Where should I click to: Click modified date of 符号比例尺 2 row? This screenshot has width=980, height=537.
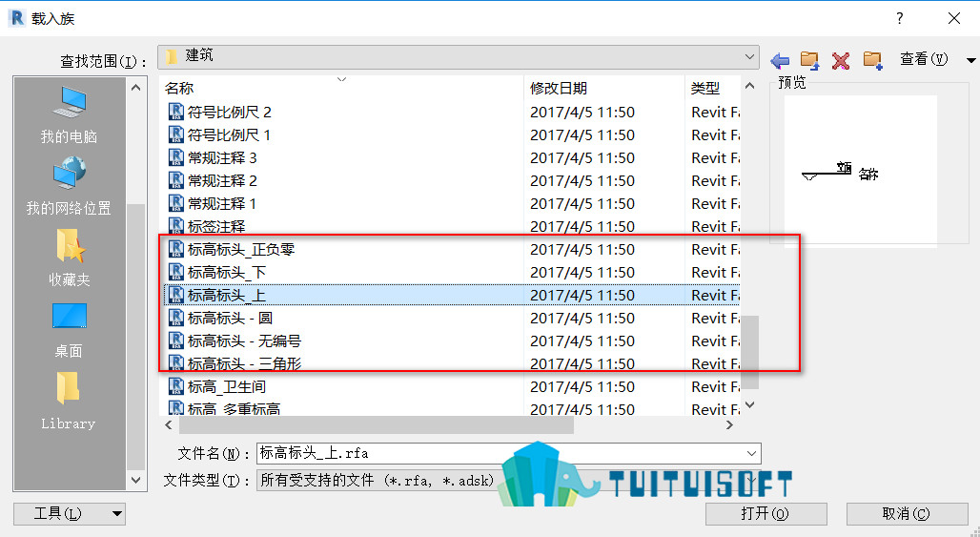tap(582, 113)
